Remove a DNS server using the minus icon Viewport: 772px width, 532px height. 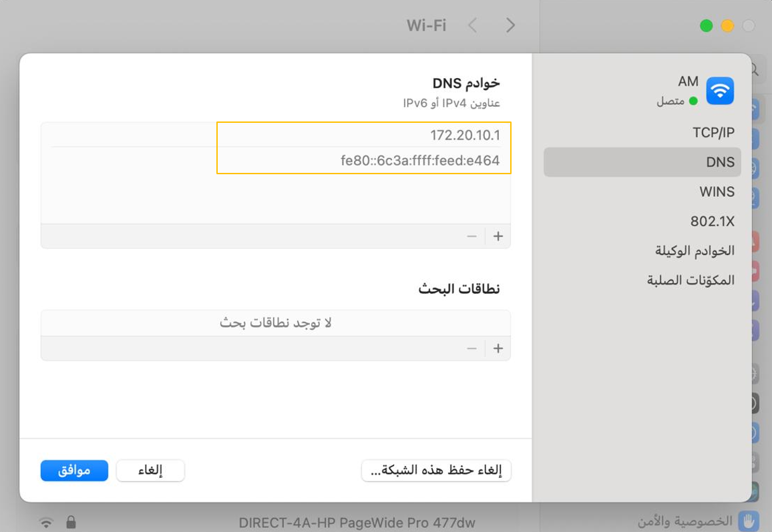[472, 236]
